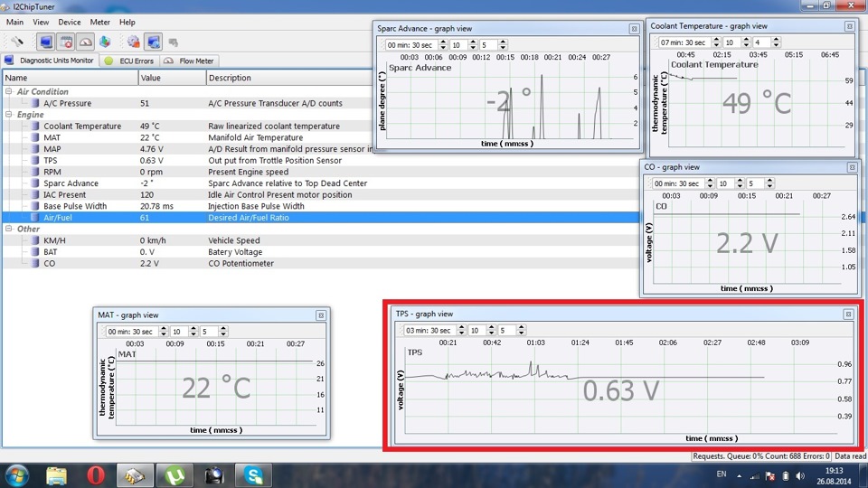The height and width of the screenshot is (488, 868).
Task: Collapse the Other group
Action: click(x=9, y=229)
